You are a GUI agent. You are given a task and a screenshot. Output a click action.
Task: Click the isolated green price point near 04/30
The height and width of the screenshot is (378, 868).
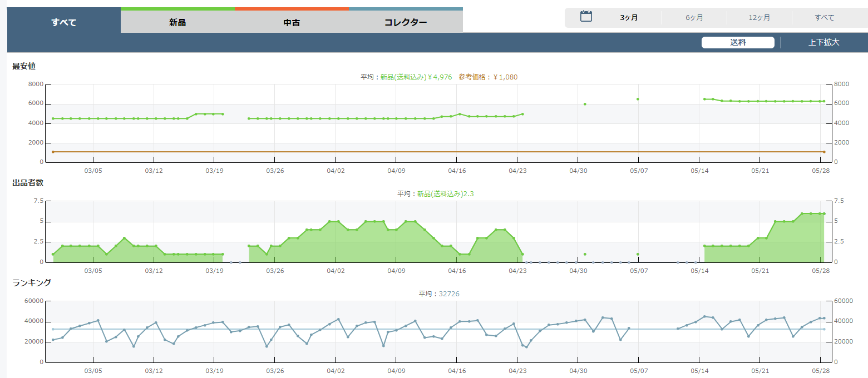click(x=585, y=104)
